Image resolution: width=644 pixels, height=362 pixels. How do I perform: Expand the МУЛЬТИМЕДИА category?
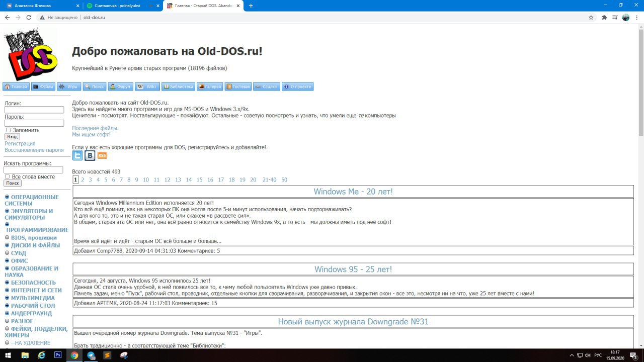7,298
